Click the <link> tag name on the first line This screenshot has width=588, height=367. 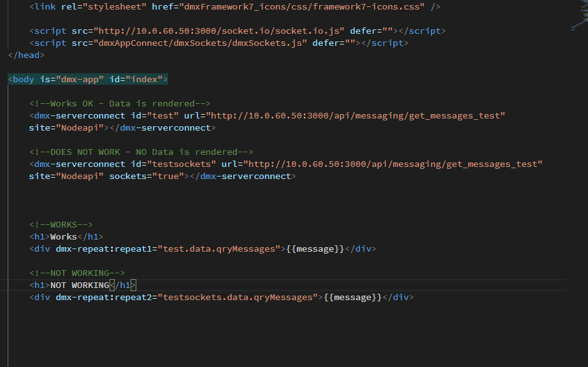[45, 6]
